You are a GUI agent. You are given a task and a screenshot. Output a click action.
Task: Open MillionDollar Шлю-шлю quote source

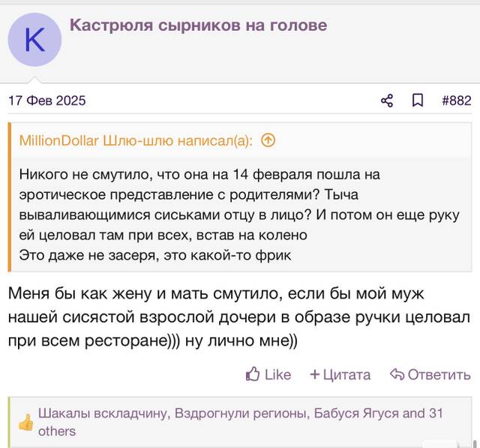tap(136, 140)
